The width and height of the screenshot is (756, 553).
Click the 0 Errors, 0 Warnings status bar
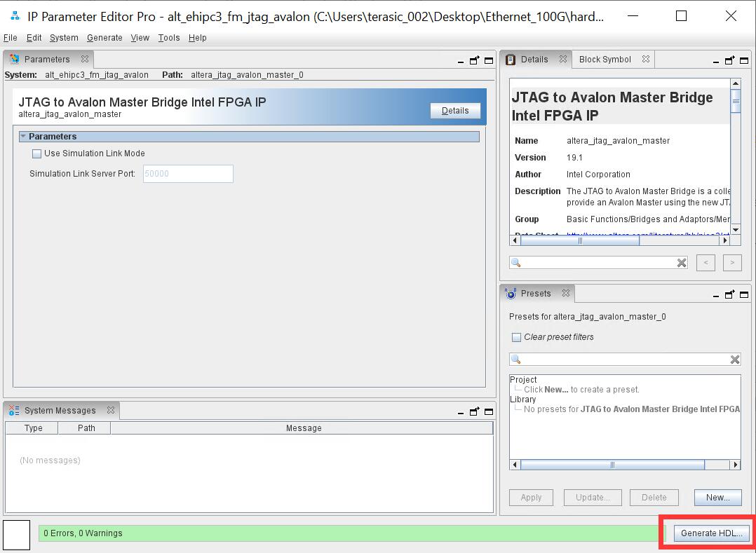[x=351, y=533]
